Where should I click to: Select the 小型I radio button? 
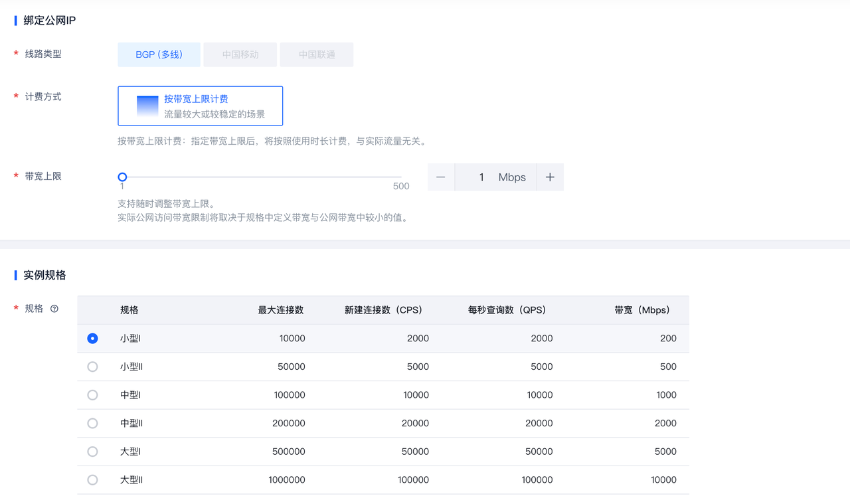(93, 339)
